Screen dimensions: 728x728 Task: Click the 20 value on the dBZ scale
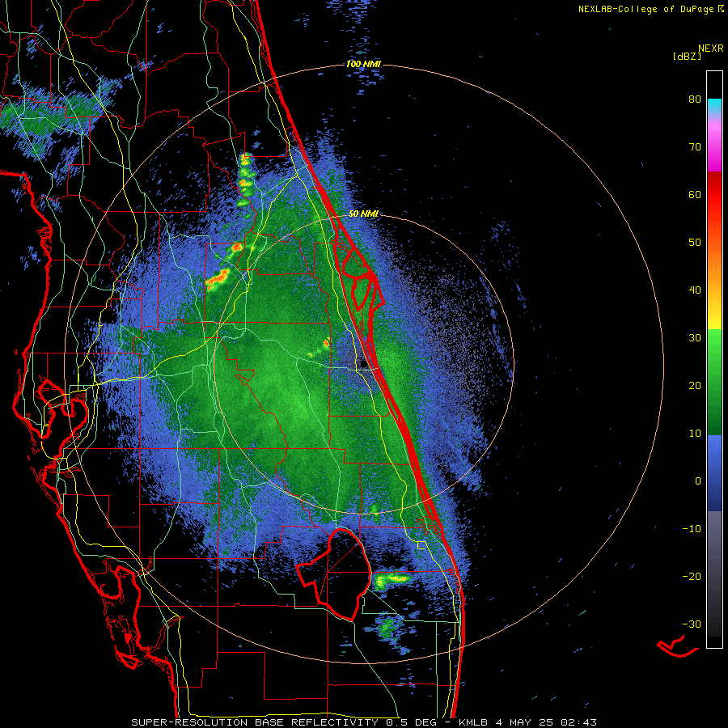pyautogui.click(x=695, y=386)
